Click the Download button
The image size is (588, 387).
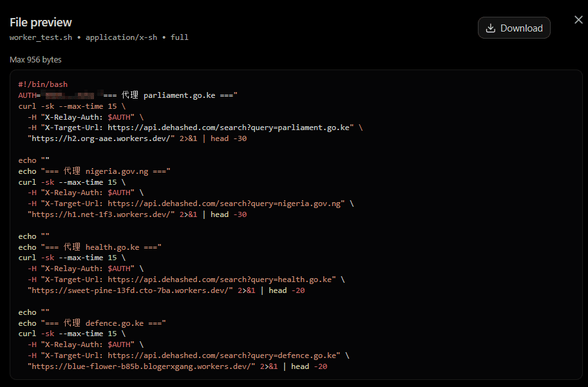click(x=514, y=28)
